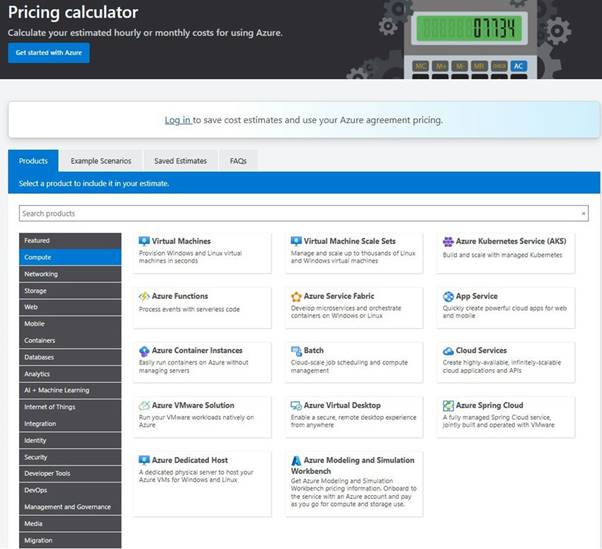The image size is (602, 549).
Task: Select the Featured category
Action: tap(70, 240)
